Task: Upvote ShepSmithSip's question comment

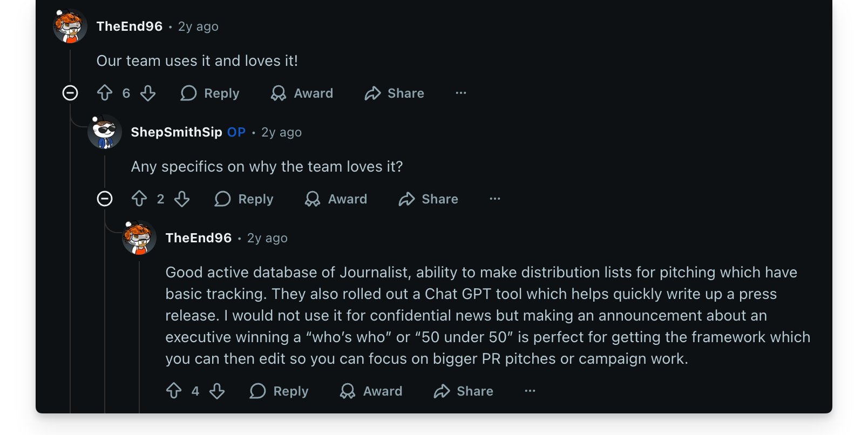Action: tap(139, 199)
